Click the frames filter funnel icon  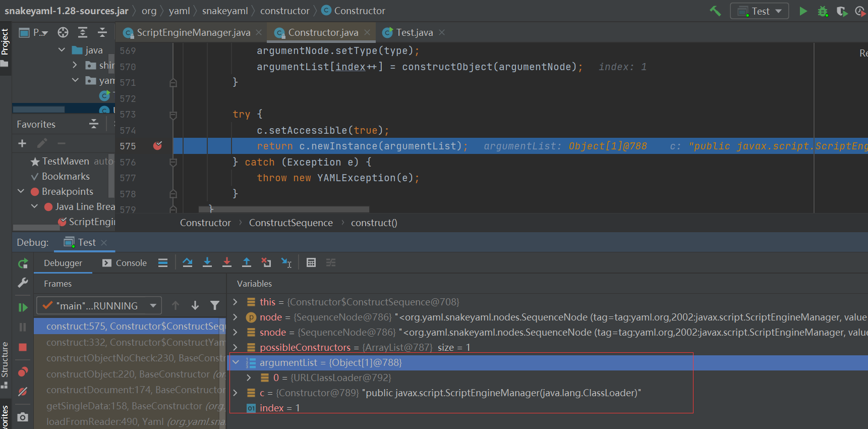[215, 305]
